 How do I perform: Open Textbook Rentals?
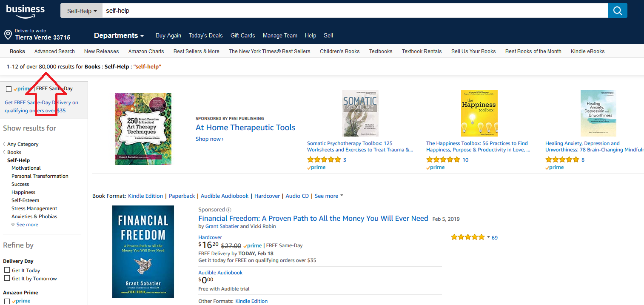422,51
